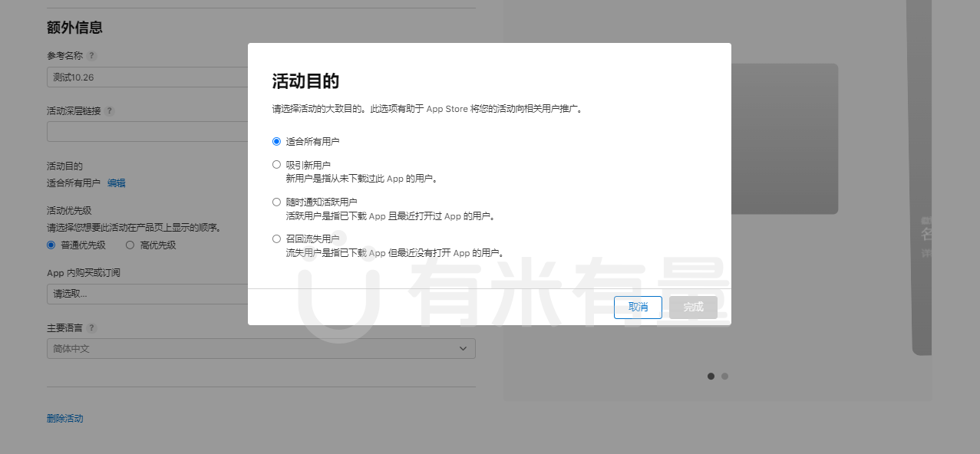
Task: Open the App 内购买或订阅 请选取 dropdown
Action: [147, 294]
